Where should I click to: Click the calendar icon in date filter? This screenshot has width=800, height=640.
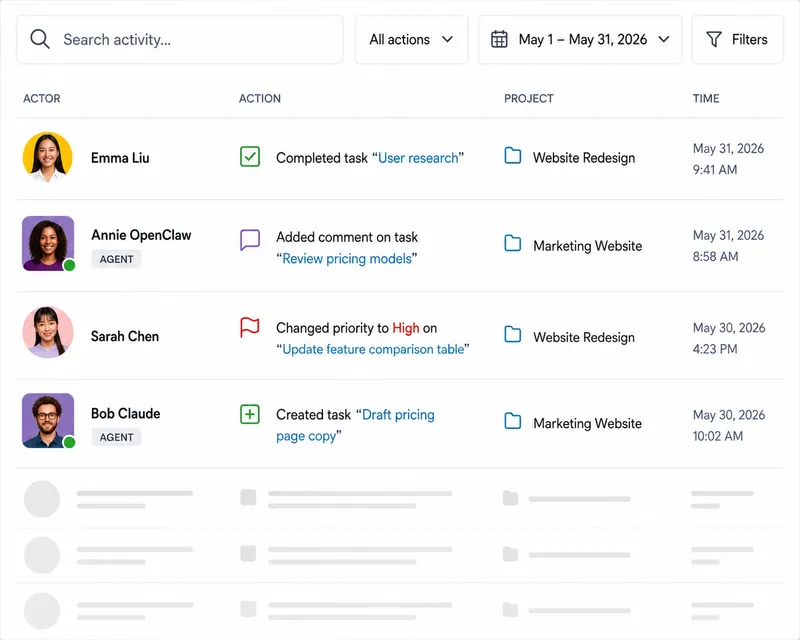pos(499,39)
